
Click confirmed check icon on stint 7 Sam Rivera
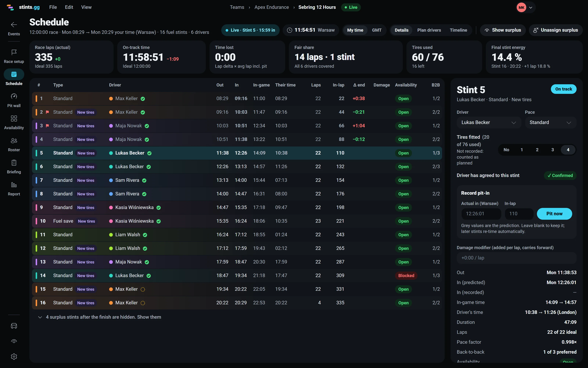click(144, 180)
